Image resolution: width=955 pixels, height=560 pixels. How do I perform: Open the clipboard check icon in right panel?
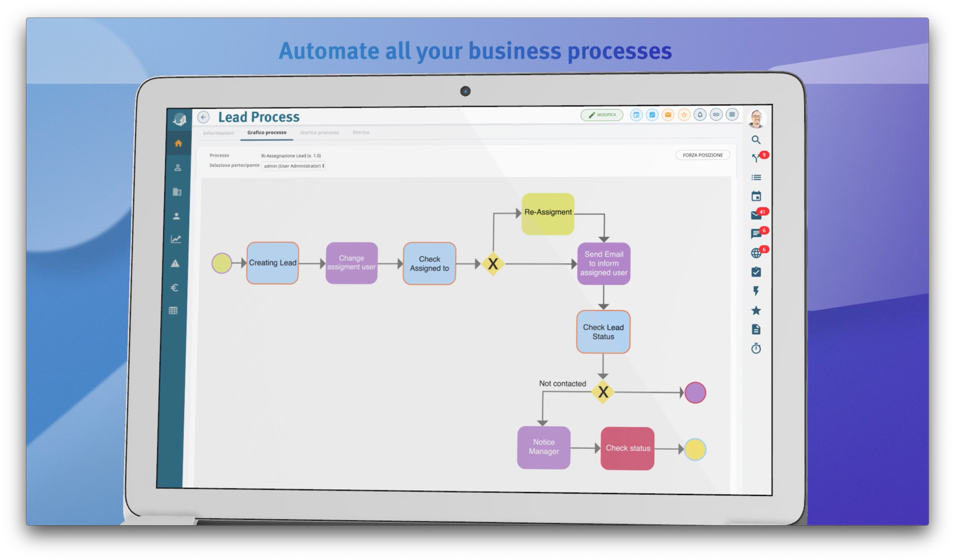(756, 272)
